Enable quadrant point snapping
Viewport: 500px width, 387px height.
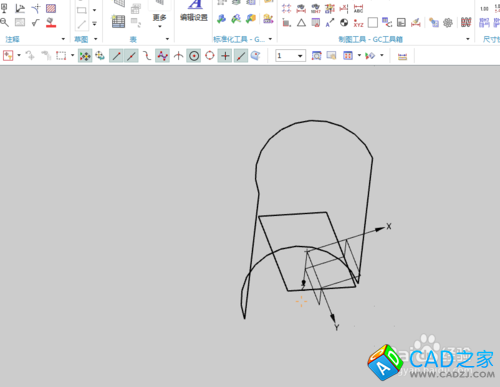(210, 55)
